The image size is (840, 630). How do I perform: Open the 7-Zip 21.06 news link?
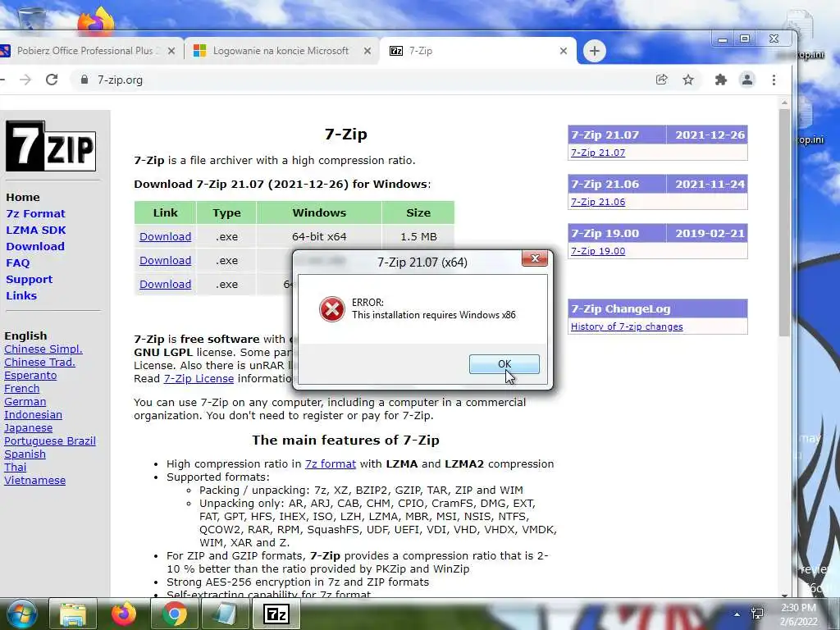pos(598,202)
